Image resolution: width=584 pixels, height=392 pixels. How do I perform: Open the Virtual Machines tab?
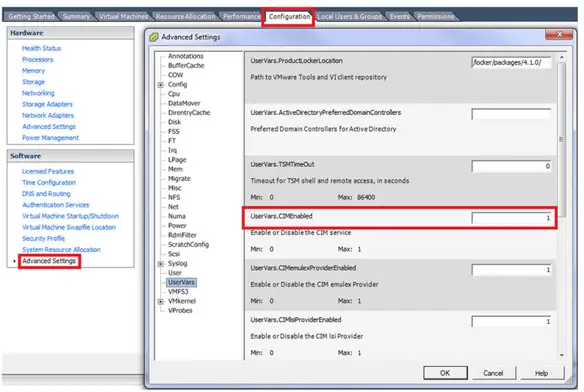tap(123, 16)
